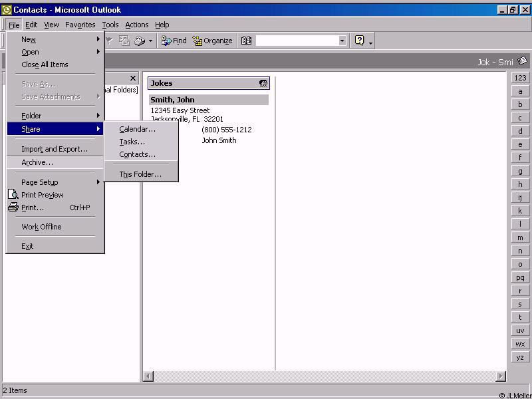
Task: Open the Help menu
Action: [x=162, y=25]
